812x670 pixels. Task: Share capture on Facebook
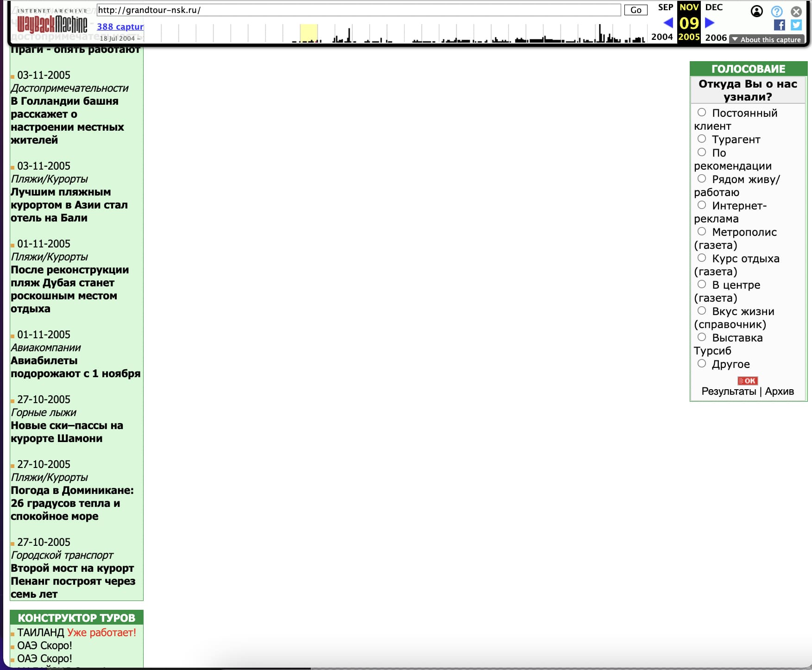pyautogui.click(x=779, y=25)
